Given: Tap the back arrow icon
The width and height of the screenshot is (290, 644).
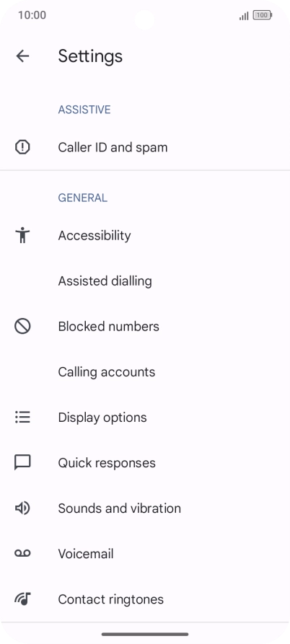Looking at the screenshot, I should (22, 56).
